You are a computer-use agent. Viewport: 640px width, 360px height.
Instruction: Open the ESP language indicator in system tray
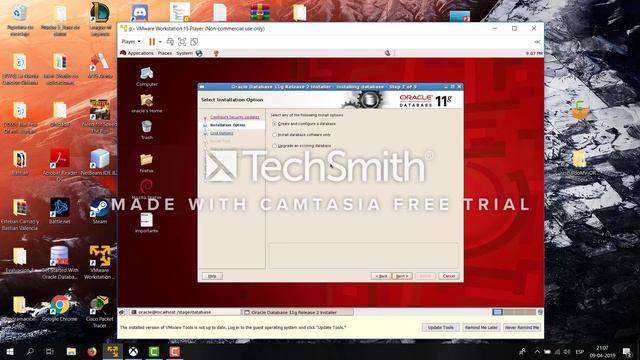coord(579,352)
